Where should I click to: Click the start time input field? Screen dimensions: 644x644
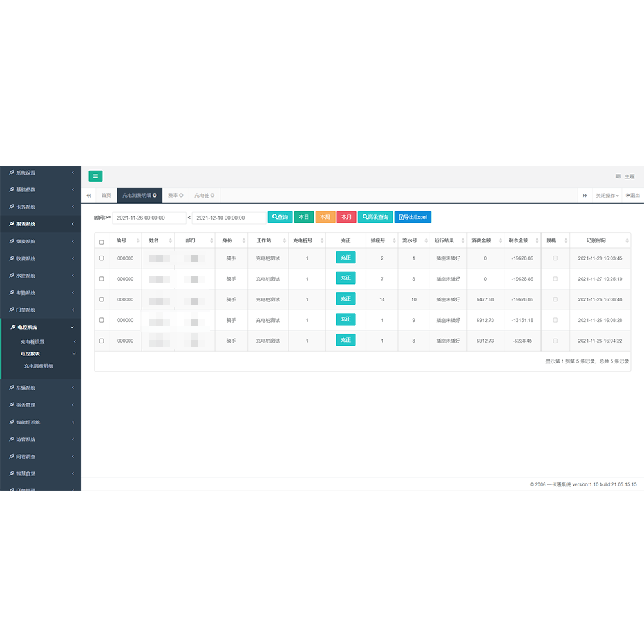[149, 218]
